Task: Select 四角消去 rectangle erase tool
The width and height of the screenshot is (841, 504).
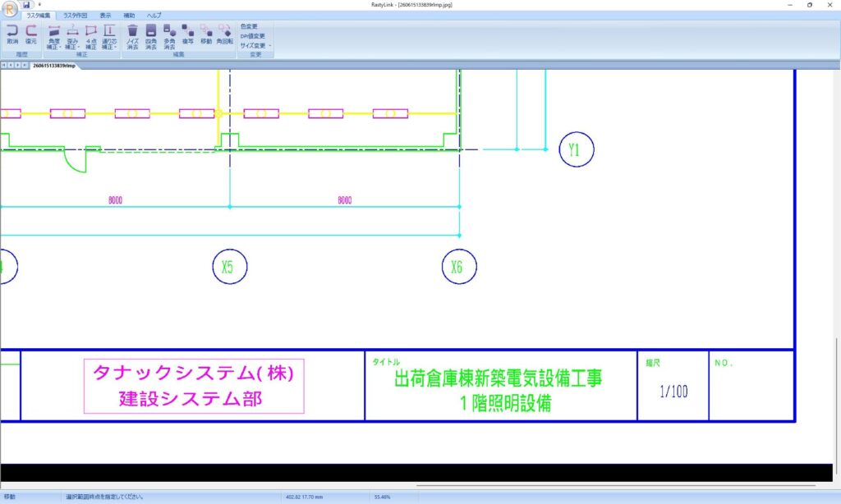Action: click(x=151, y=37)
